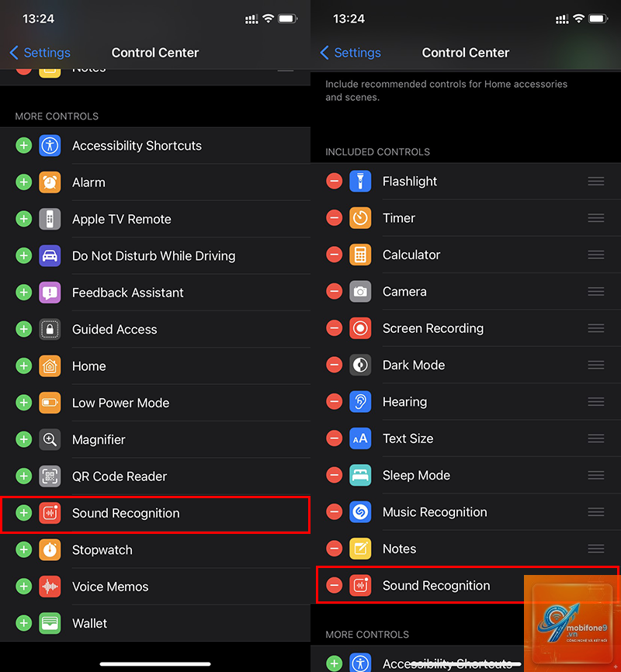Image resolution: width=621 pixels, height=672 pixels.
Task: Tap the Hearing row reorder handle
Action: (596, 402)
